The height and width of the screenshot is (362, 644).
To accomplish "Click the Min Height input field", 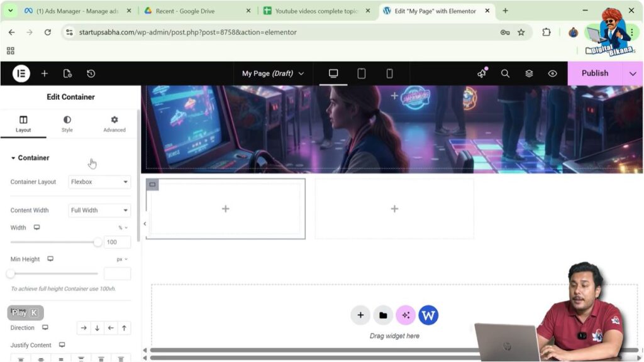I will click(117, 273).
